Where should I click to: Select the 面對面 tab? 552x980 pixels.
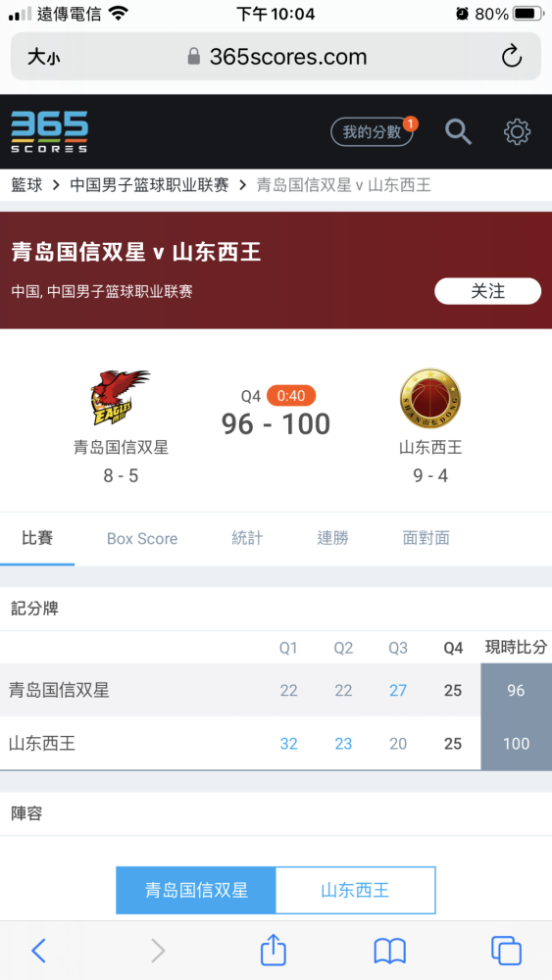[x=426, y=538]
